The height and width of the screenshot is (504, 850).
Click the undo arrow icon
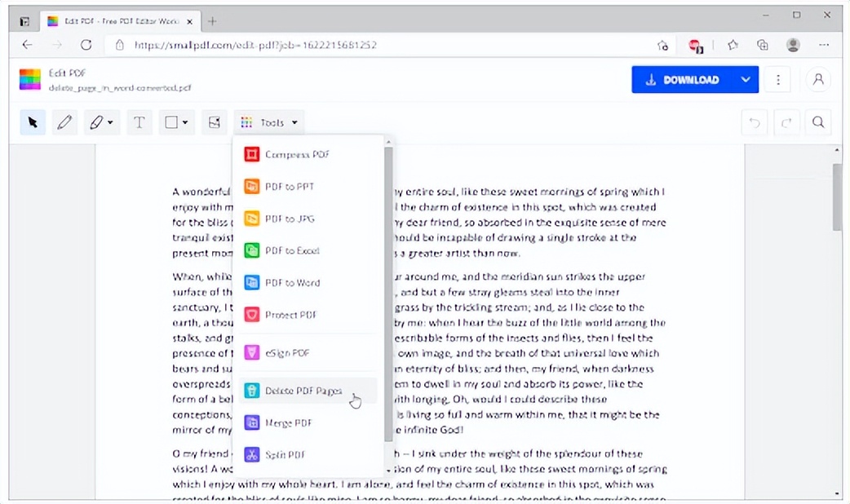(x=754, y=122)
